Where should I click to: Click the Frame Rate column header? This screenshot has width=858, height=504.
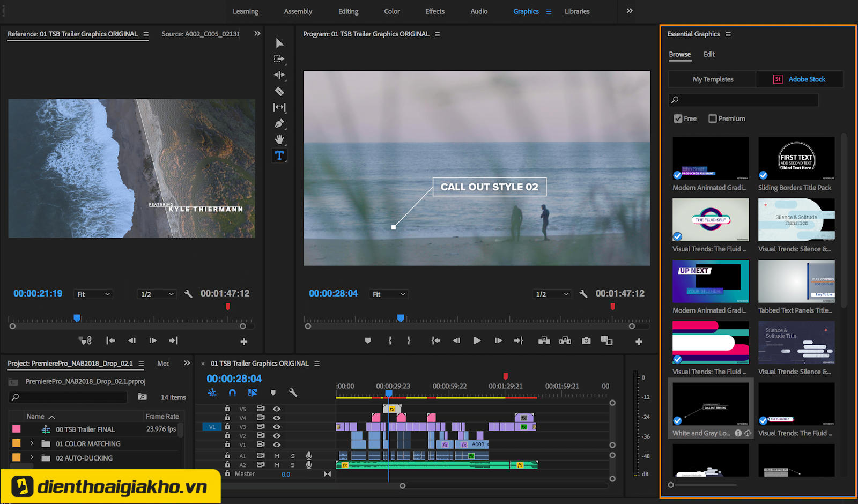click(x=162, y=417)
